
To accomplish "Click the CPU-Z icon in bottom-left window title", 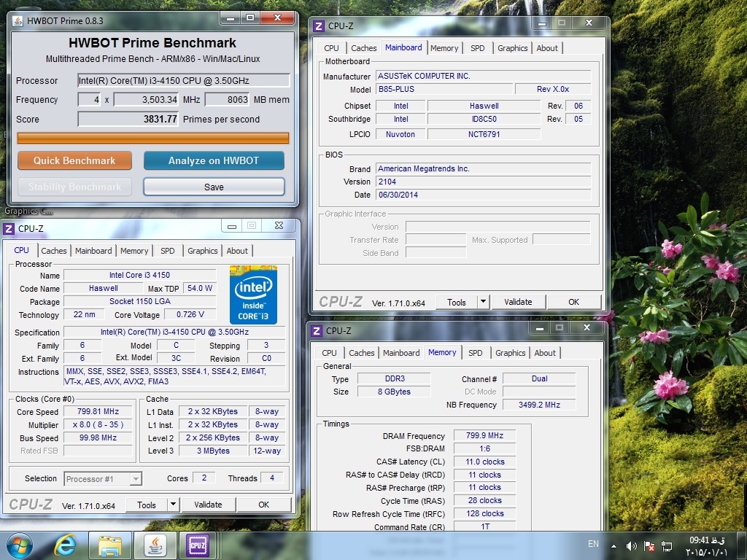I will click(x=9, y=229).
